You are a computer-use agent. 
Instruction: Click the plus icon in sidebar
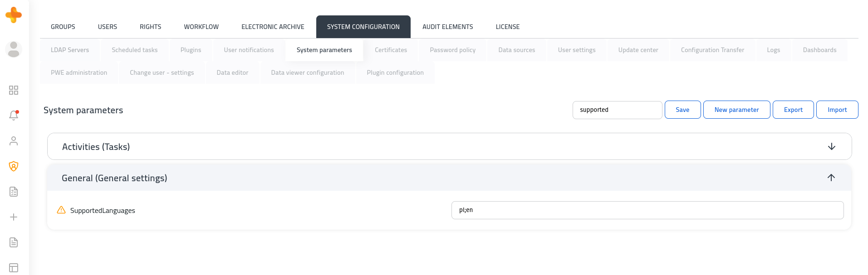pos(14,217)
